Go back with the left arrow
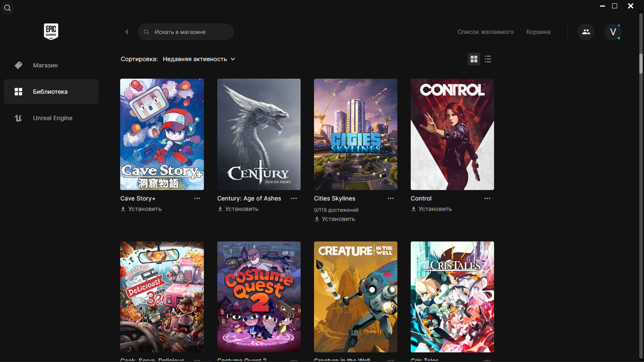This screenshot has width=644, height=362. point(127,32)
